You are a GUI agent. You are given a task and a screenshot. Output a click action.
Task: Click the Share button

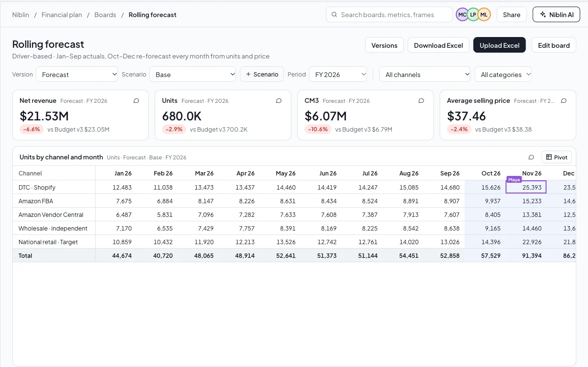tap(511, 15)
